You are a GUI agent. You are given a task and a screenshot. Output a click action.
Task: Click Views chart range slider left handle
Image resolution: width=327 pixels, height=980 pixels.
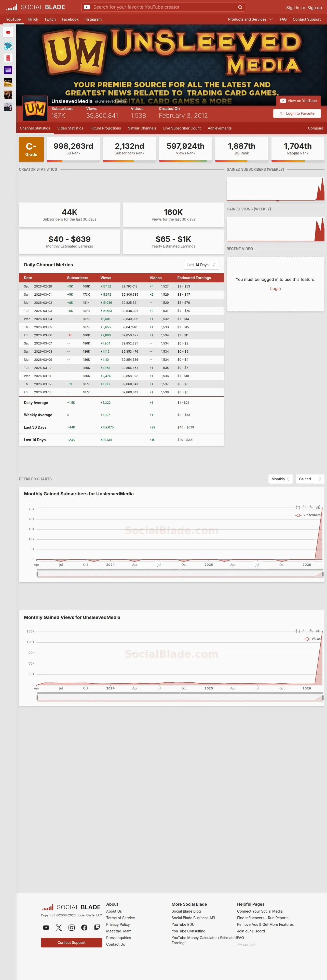[37, 698]
